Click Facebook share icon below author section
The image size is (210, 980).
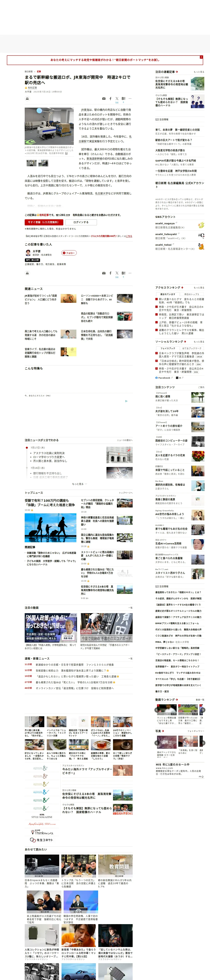click(x=111, y=273)
